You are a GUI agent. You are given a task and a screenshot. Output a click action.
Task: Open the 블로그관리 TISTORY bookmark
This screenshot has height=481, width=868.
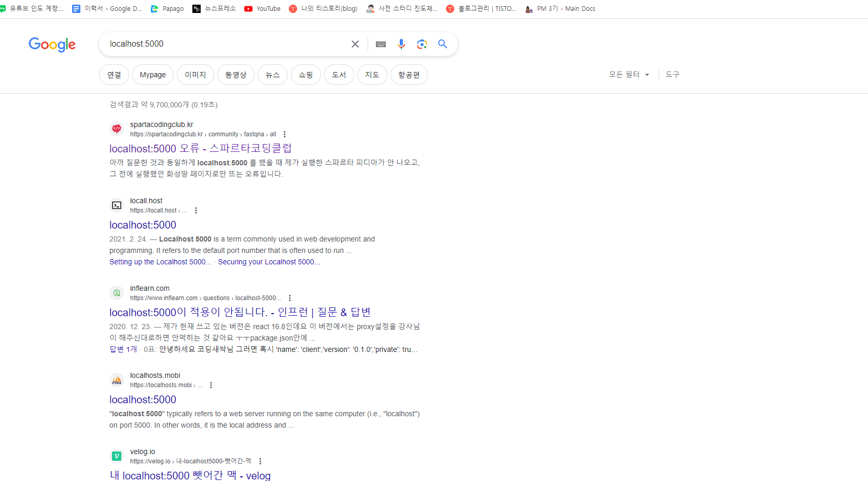click(481, 9)
